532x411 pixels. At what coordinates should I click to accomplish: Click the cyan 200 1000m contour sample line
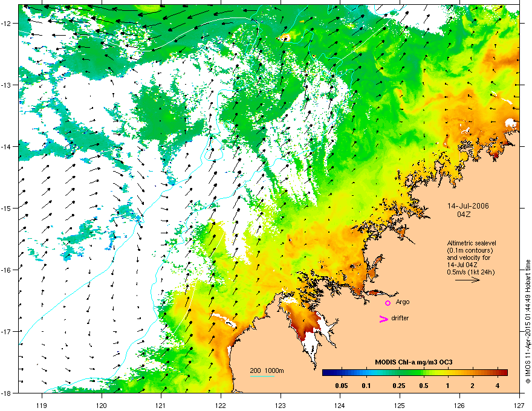(262, 377)
